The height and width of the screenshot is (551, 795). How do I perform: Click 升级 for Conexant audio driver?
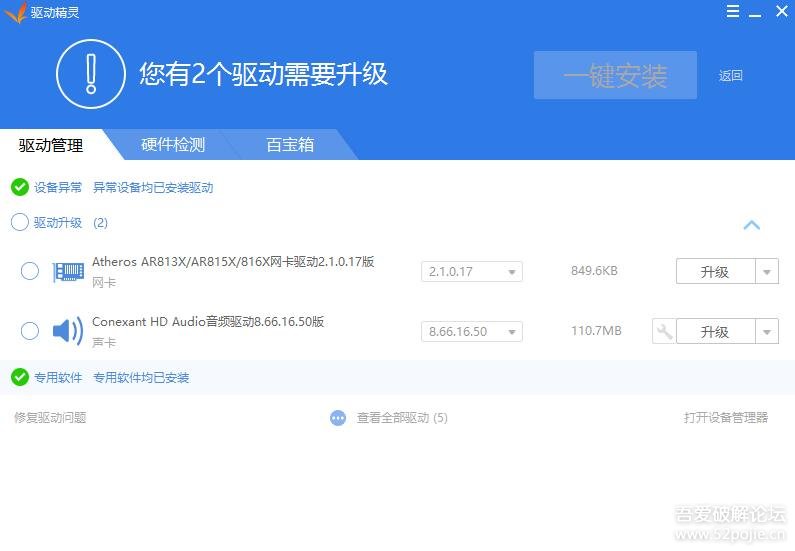click(x=715, y=332)
